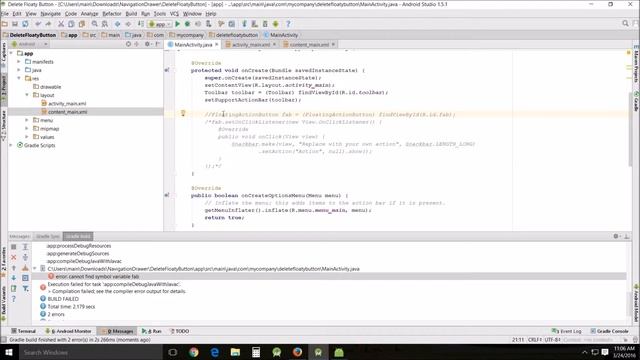
Task: Click the Make Project icon
Action: pos(141,24)
